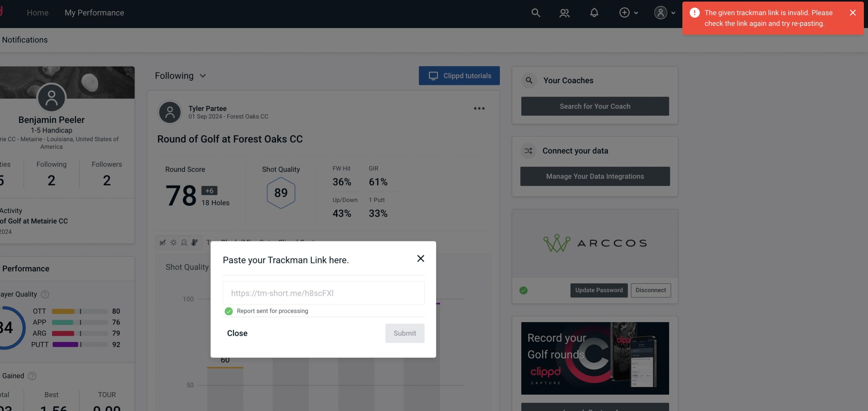
Task: Click the search icon in top navigation
Action: [535, 12]
